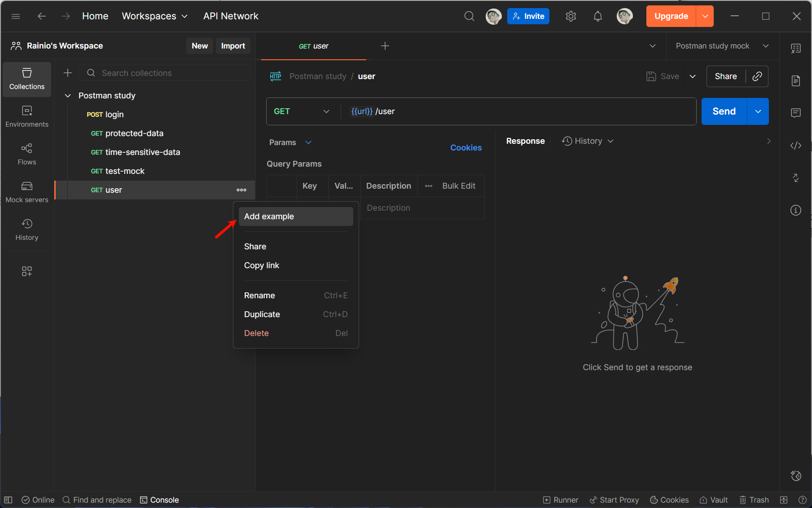Open the Send options dropdown arrow
812x508 pixels.
(758, 111)
